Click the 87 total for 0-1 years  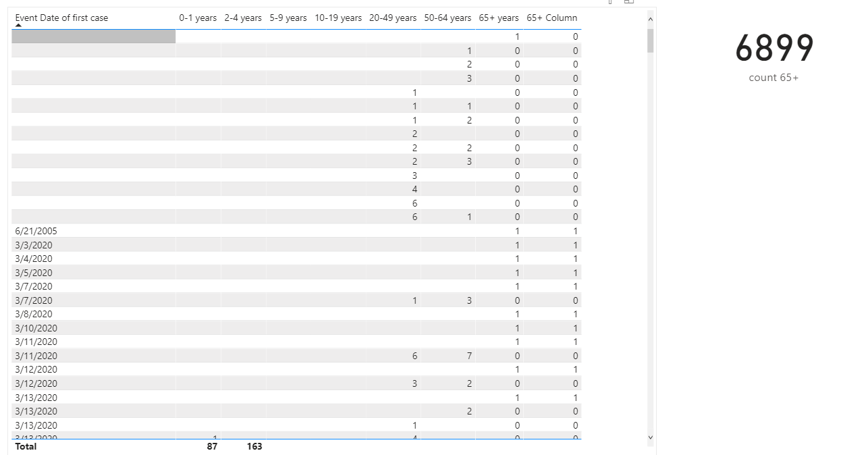pyautogui.click(x=212, y=446)
